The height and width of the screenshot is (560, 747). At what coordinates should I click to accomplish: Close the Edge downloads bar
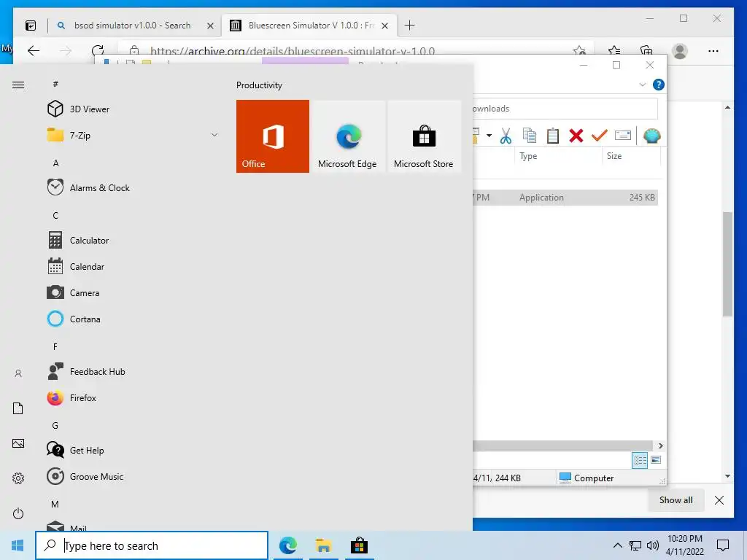pos(719,500)
